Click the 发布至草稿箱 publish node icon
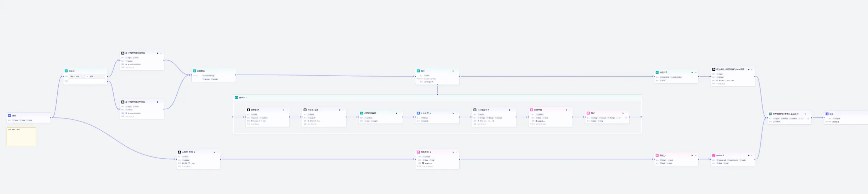Image resolution: width=868 pixels, height=194 pixels. (x=770, y=114)
